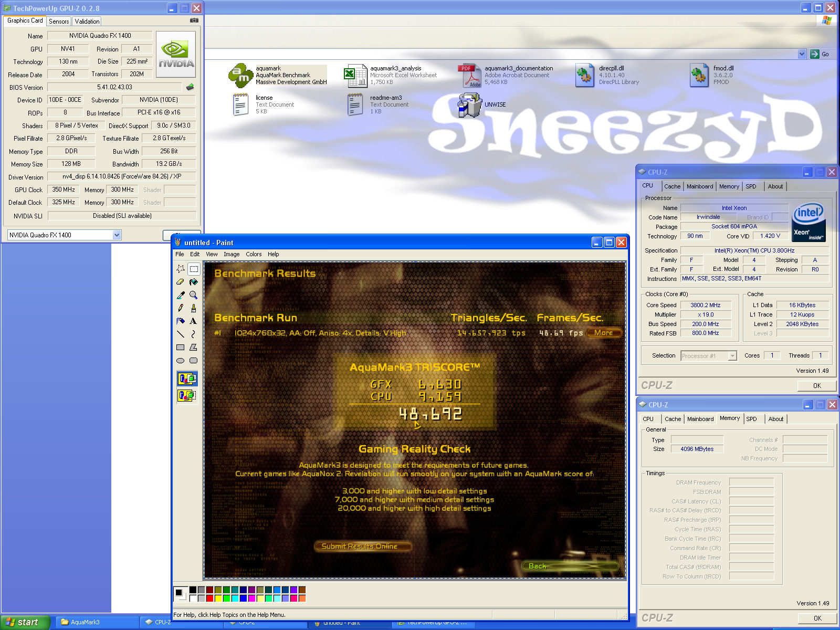This screenshot has height=630, width=840.
Task: Open Paint's Edit menu
Action: [x=195, y=254]
